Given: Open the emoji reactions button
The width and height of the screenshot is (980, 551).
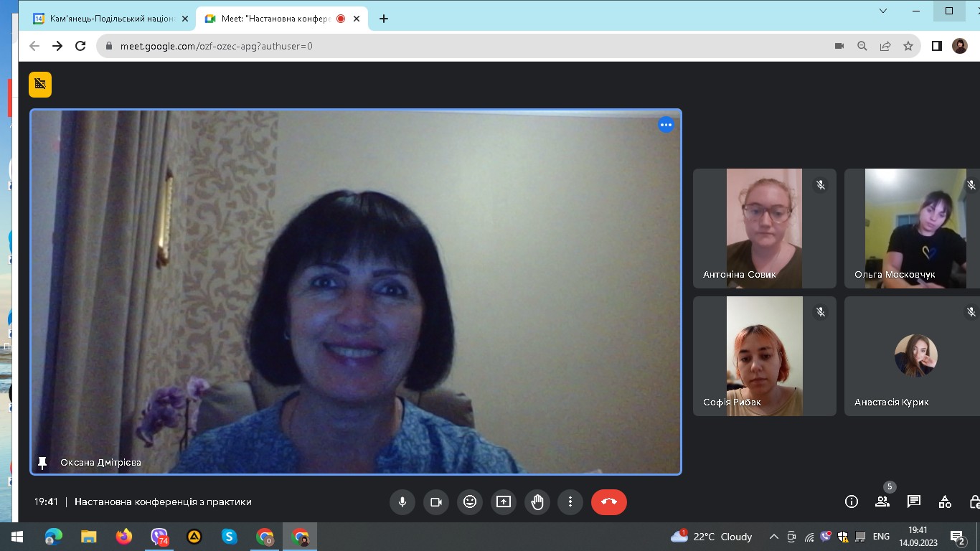Looking at the screenshot, I should (470, 502).
